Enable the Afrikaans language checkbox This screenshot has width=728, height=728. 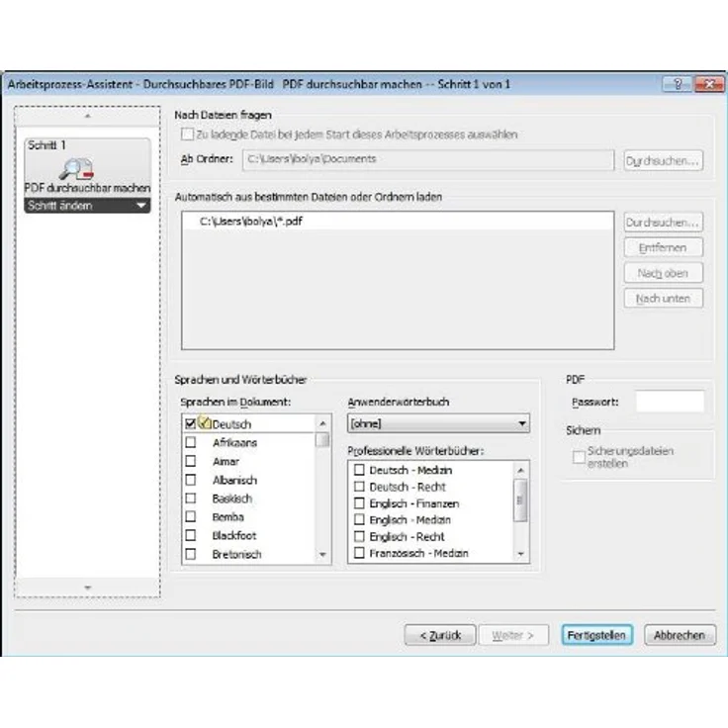pyautogui.click(x=190, y=442)
